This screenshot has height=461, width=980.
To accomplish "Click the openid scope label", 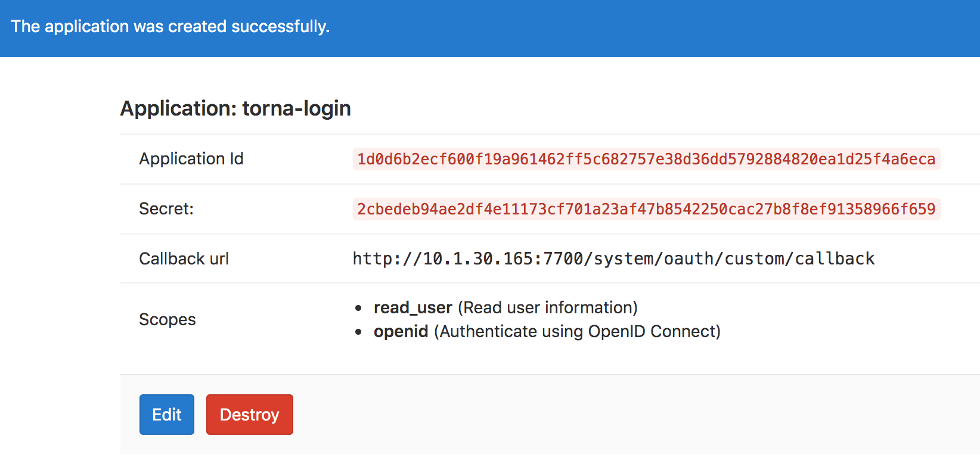I will (x=401, y=331).
